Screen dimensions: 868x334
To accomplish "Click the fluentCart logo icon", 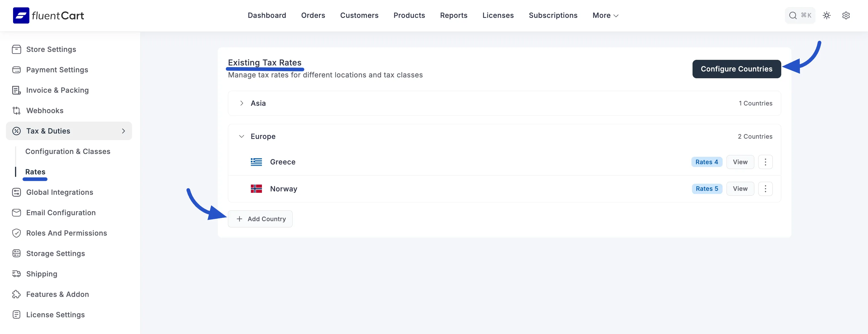I will 21,16.
